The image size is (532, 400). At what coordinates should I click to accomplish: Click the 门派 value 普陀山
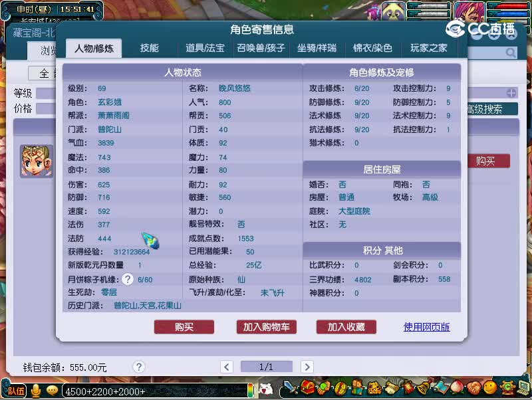(110, 130)
